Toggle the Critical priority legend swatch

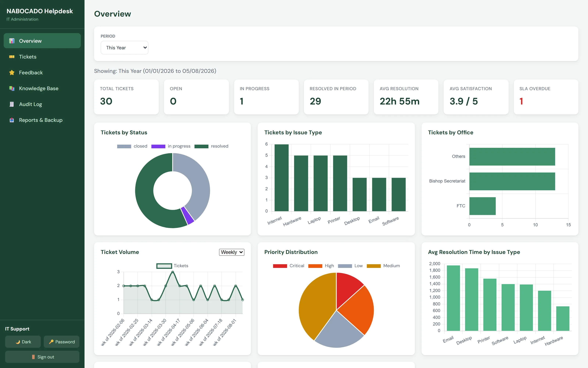pyautogui.click(x=280, y=266)
